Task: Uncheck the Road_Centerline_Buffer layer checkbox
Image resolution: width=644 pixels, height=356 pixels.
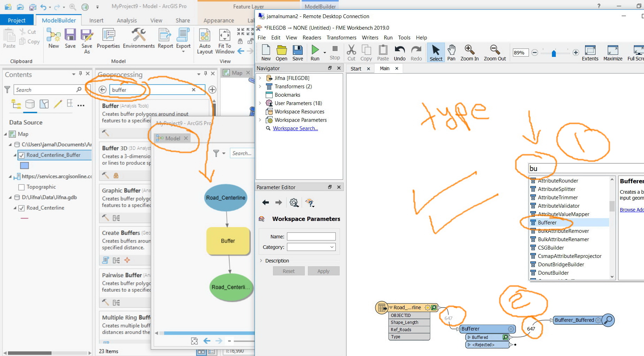Action: 21,155
